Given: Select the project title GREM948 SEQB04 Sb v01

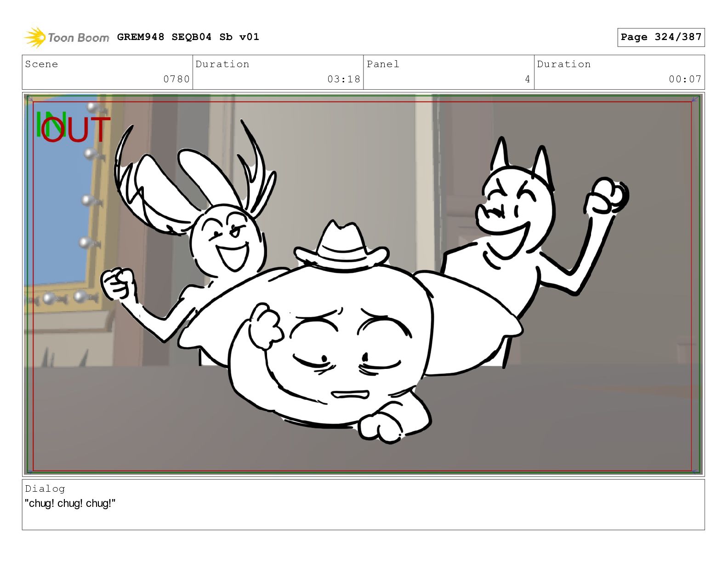Looking at the screenshot, I should click(188, 37).
